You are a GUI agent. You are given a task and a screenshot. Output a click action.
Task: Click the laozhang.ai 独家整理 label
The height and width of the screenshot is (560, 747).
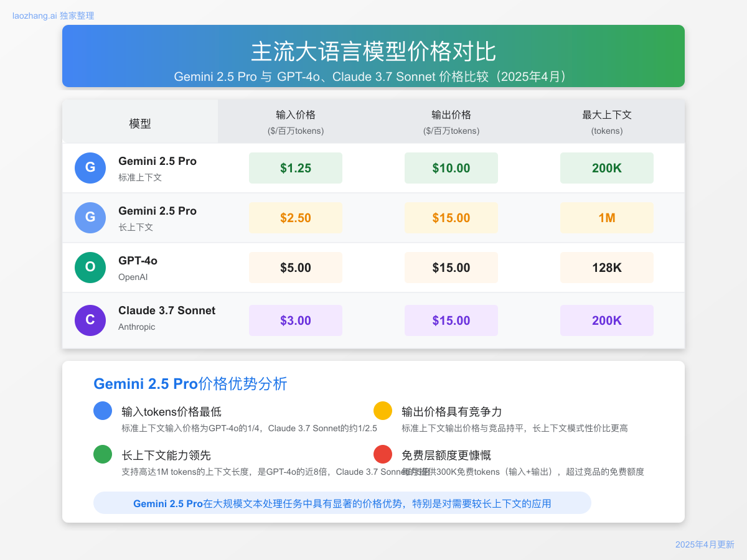54,16
